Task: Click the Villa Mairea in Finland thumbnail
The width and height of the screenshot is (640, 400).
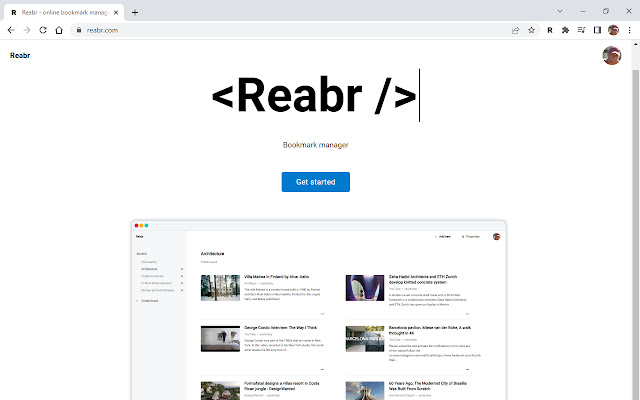Action: [220, 288]
